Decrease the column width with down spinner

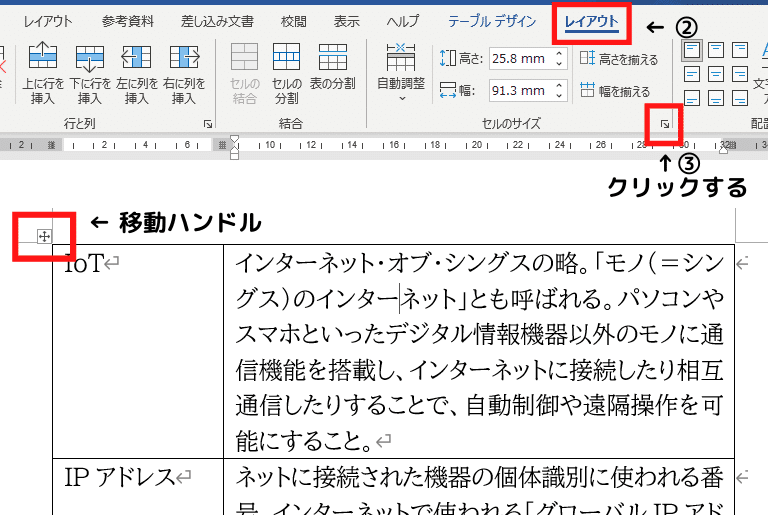pos(559,96)
